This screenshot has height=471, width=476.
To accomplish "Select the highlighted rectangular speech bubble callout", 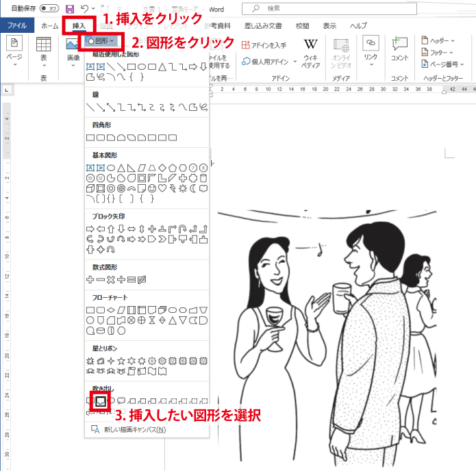I will click(101, 401).
